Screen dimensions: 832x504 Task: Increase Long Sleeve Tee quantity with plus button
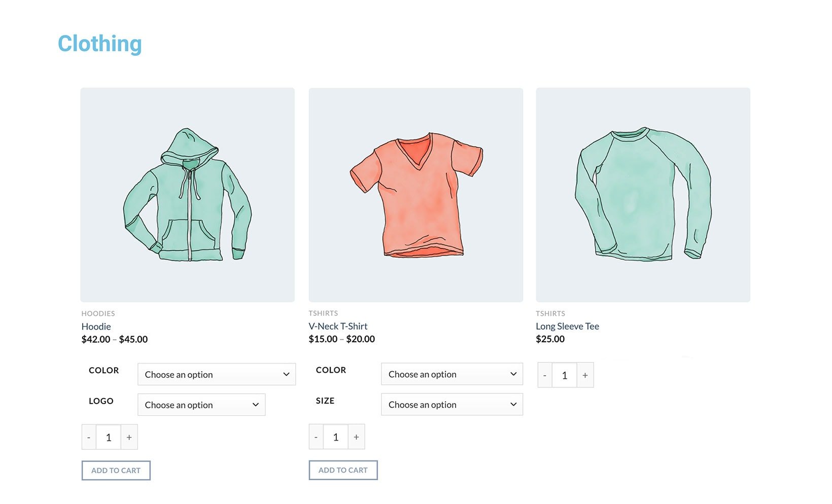click(585, 375)
